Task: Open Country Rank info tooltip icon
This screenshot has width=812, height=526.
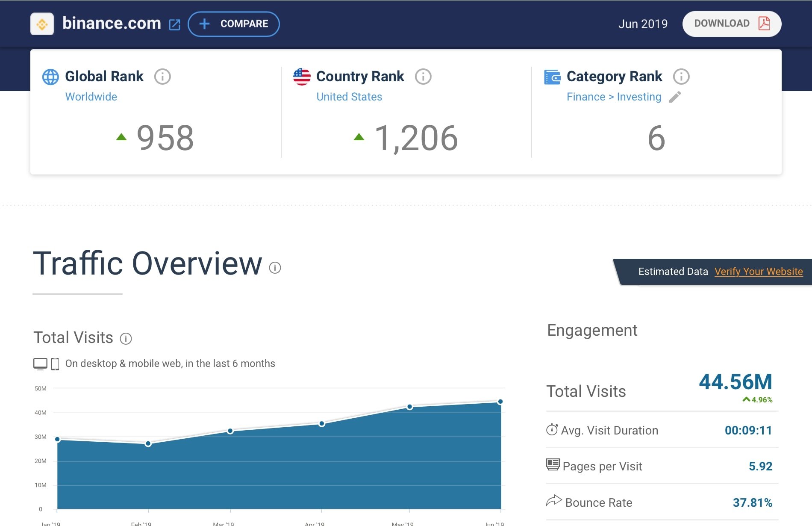Action: 423,77
